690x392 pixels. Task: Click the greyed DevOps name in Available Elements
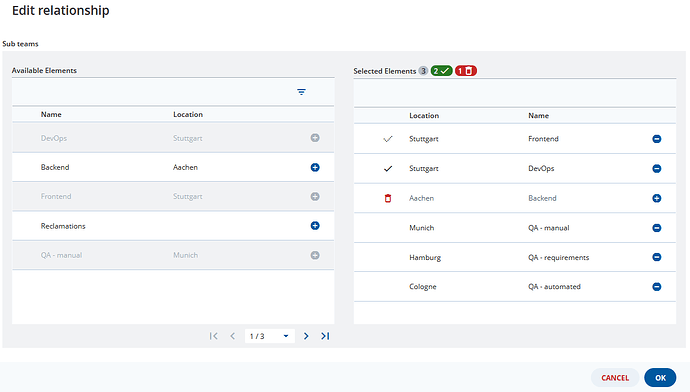point(54,138)
